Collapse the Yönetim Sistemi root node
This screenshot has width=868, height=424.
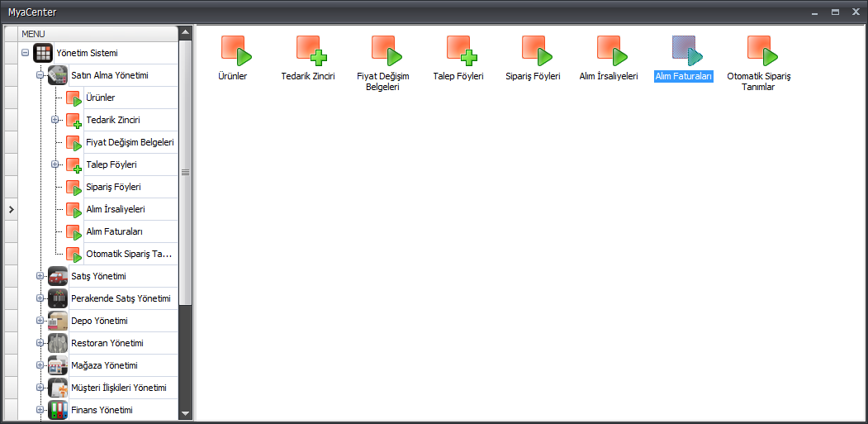pyautogui.click(x=26, y=53)
